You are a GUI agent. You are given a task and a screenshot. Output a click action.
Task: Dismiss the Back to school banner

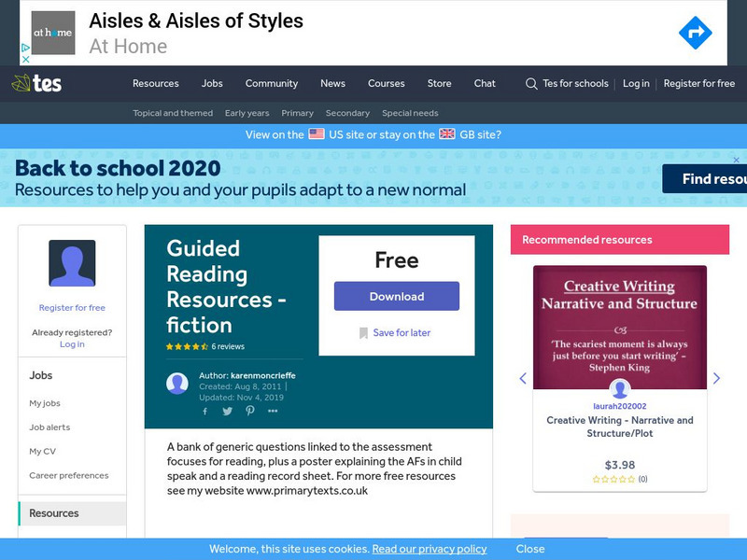click(x=736, y=160)
